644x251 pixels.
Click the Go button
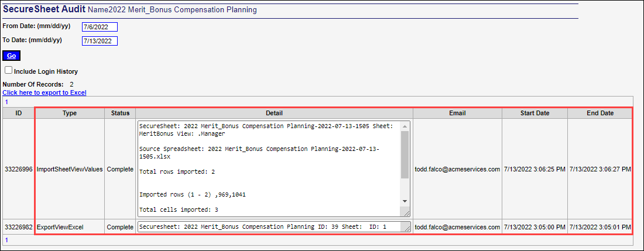coord(11,56)
